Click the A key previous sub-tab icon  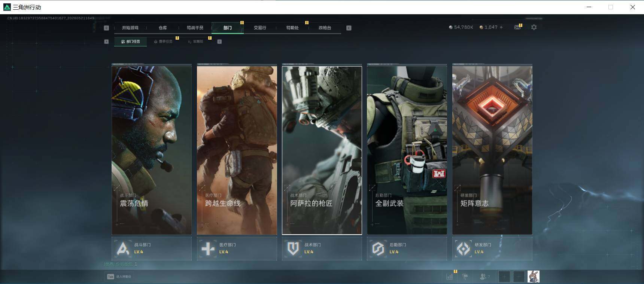(106, 42)
